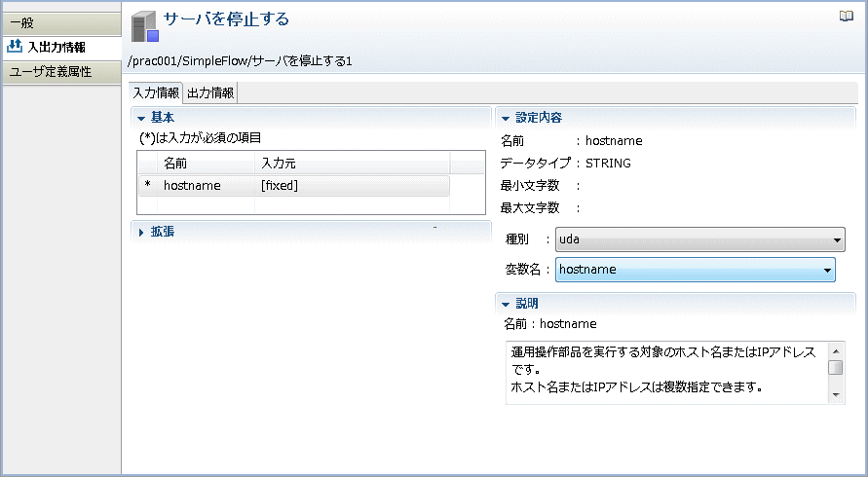Open the 変数名 hostname dropdown
868x477 pixels.
pyautogui.click(x=696, y=270)
